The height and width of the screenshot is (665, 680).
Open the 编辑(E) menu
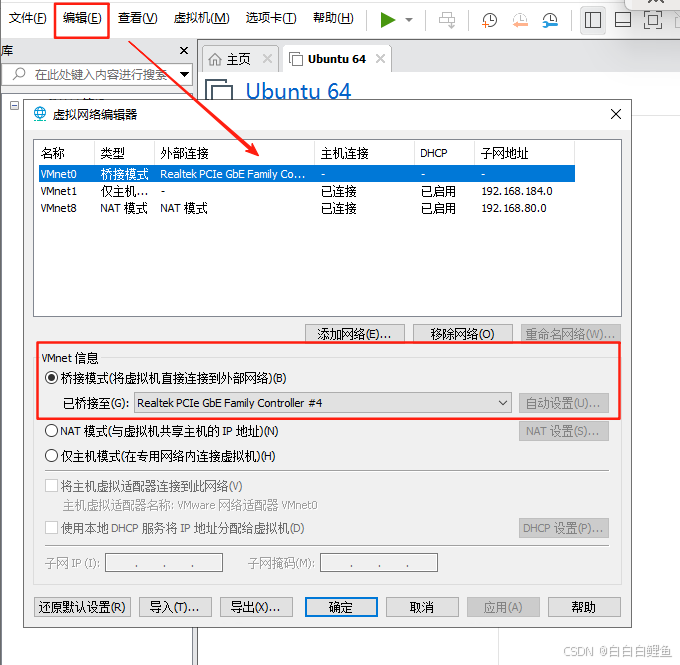(x=82, y=18)
